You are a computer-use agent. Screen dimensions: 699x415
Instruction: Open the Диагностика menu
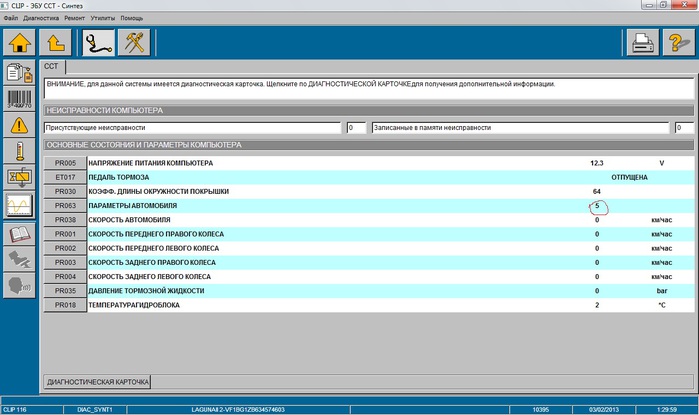click(41, 18)
